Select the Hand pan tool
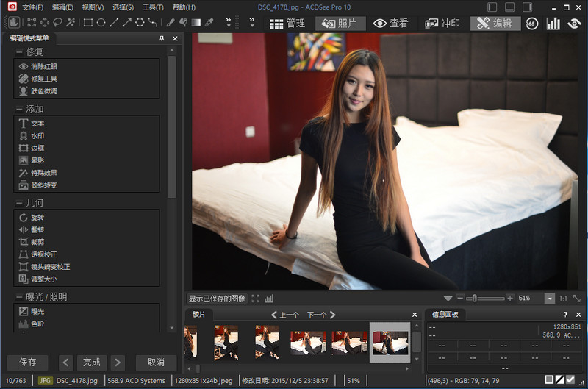This screenshot has height=389, width=588. click(x=13, y=23)
